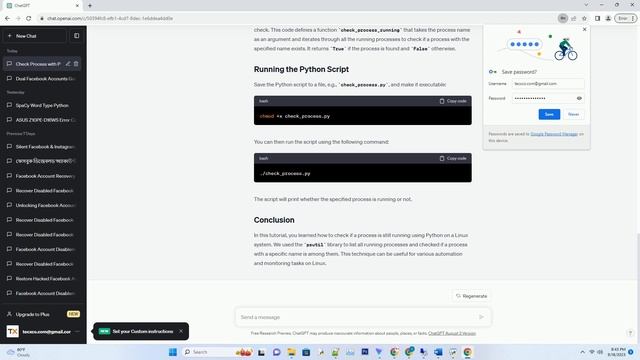Open the Chrome three-dot menu
640x360 pixels.
click(633, 18)
